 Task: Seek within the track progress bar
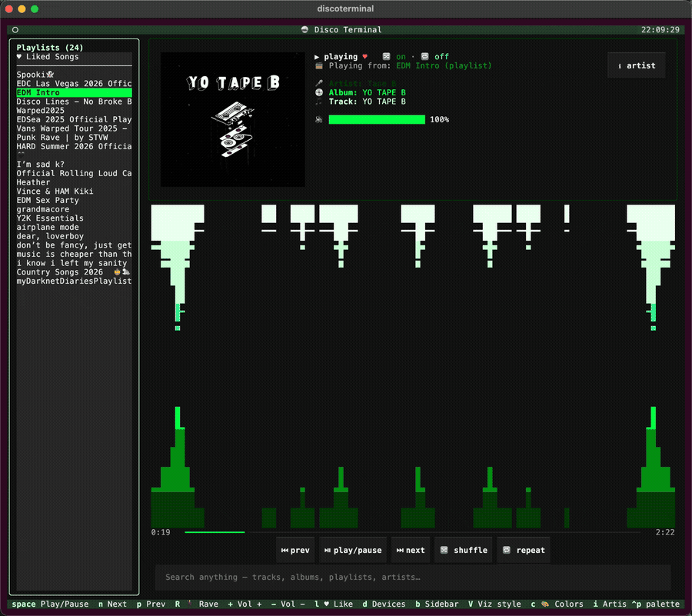(x=412, y=532)
